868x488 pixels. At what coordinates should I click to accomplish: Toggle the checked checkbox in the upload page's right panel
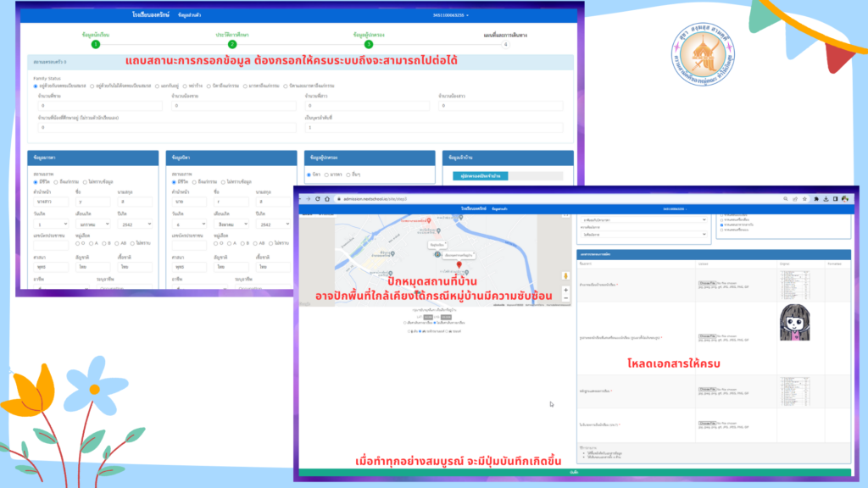coord(722,225)
